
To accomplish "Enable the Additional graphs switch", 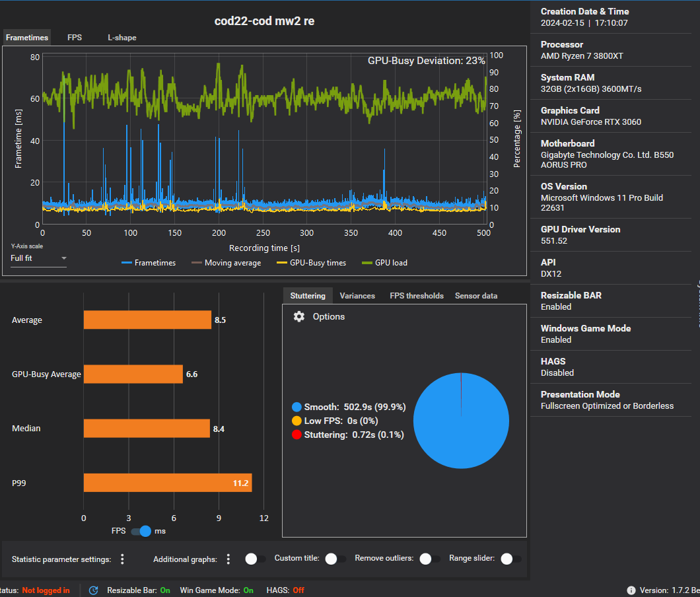I will pos(256,559).
